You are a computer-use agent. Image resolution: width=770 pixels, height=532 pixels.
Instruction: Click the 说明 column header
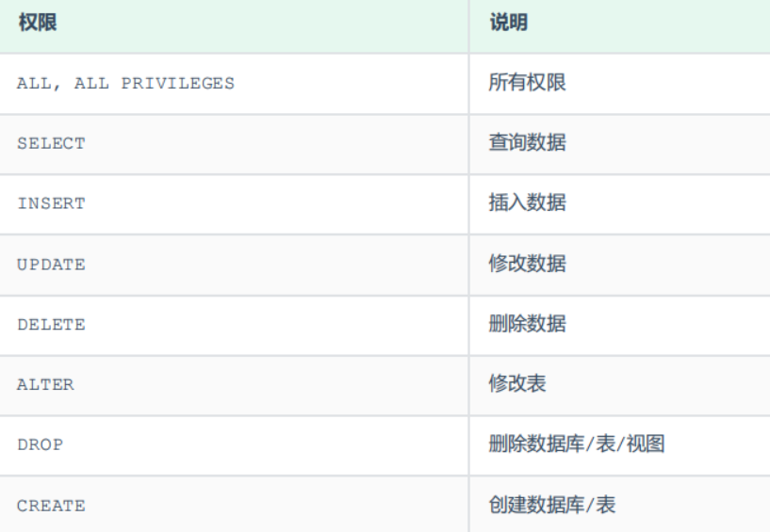click(x=508, y=24)
